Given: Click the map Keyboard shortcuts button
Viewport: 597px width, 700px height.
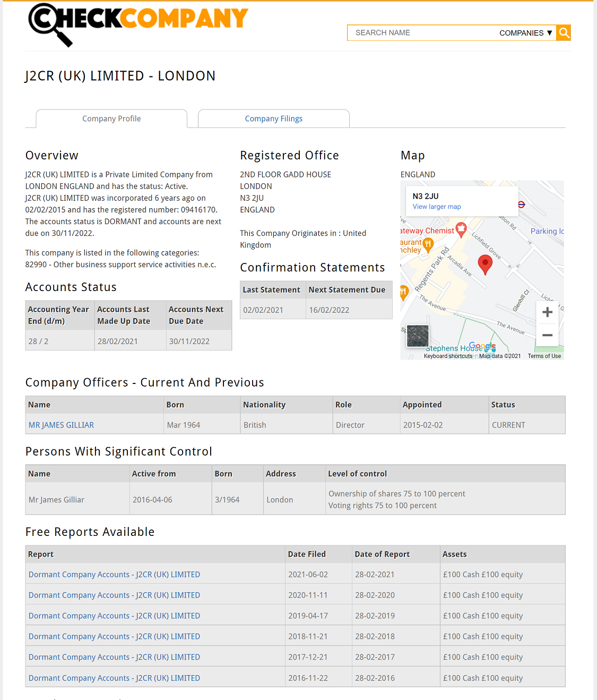Looking at the screenshot, I should click(448, 356).
